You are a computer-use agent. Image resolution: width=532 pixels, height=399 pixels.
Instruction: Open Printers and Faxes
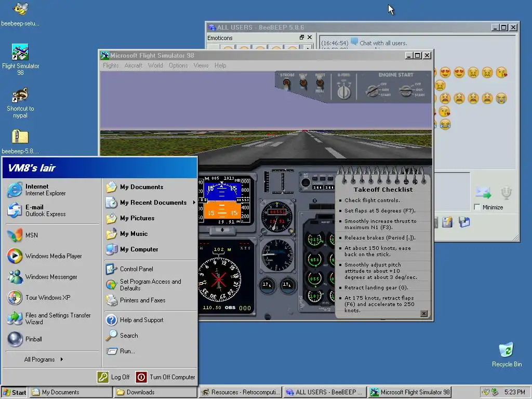click(151, 300)
